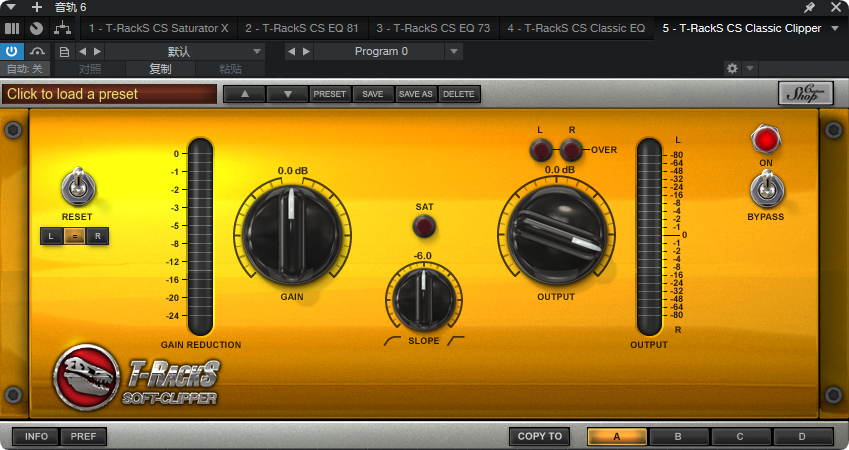Click the 'Click to load a preset' field
849x450 pixels.
point(109,94)
